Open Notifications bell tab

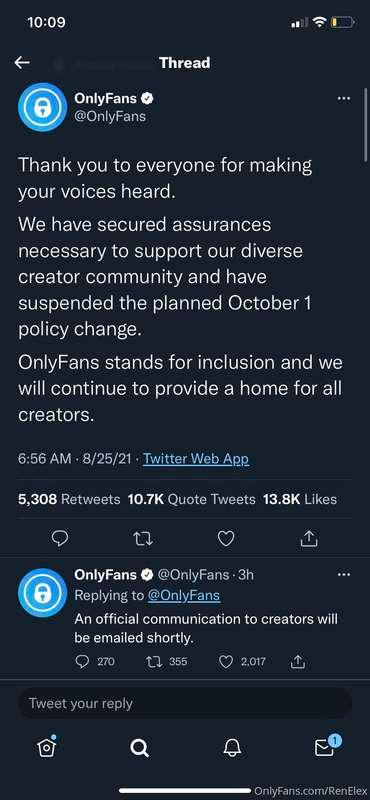232,747
